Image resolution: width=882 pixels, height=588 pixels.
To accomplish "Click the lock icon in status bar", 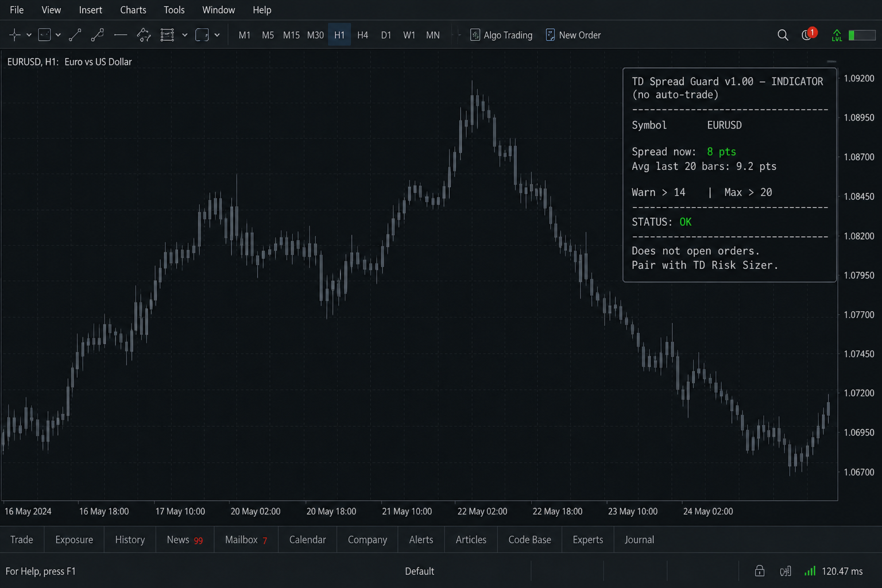I will tap(760, 571).
